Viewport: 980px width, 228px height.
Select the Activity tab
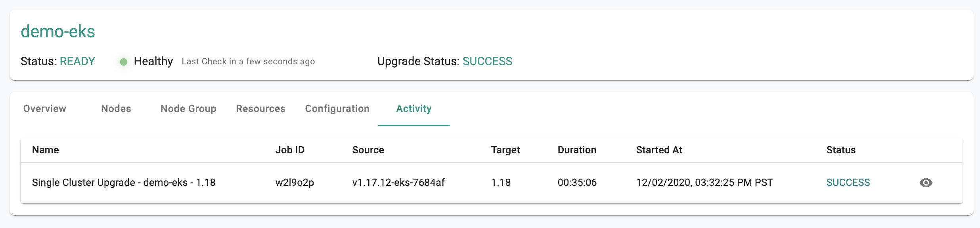click(414, 109)
